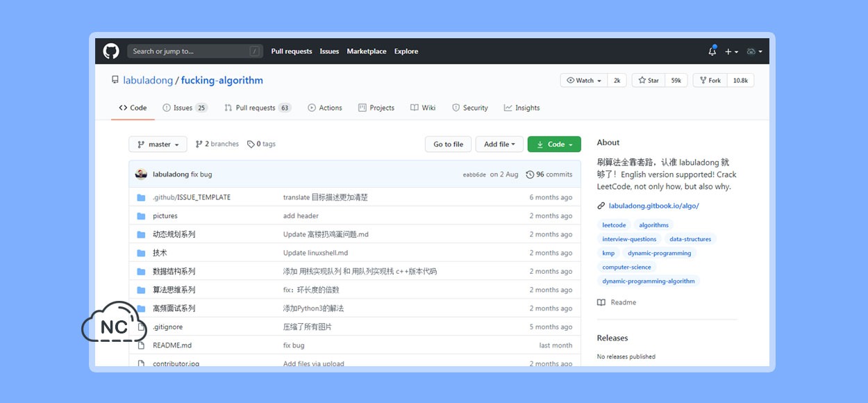Select the Code tab
Screen dimensions: 868x403
tap(133, 108)
